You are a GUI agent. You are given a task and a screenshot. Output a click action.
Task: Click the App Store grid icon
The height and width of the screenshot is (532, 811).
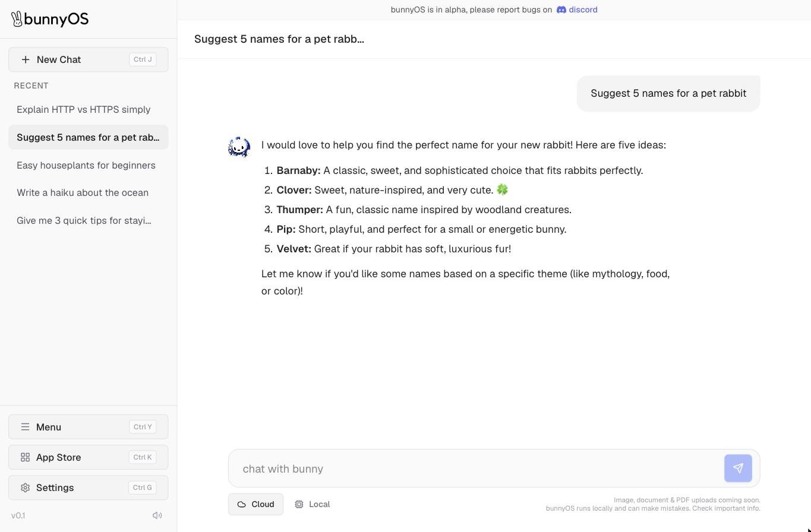tap(25, 457)
